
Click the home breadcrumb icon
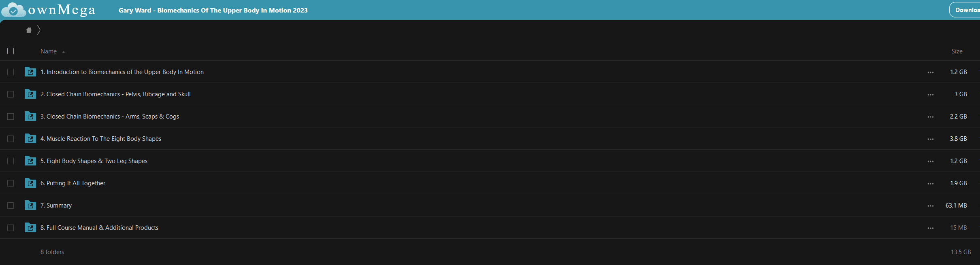click(x=29, y=30)
